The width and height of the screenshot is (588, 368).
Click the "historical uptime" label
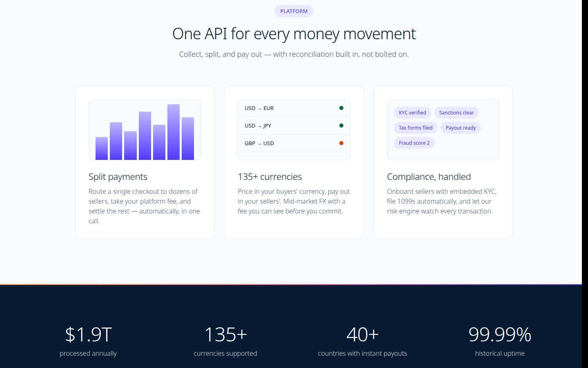500,353
